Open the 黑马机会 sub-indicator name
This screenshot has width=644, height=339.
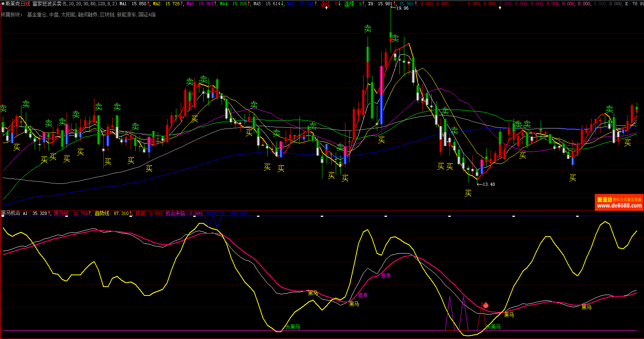coord(11,213)
